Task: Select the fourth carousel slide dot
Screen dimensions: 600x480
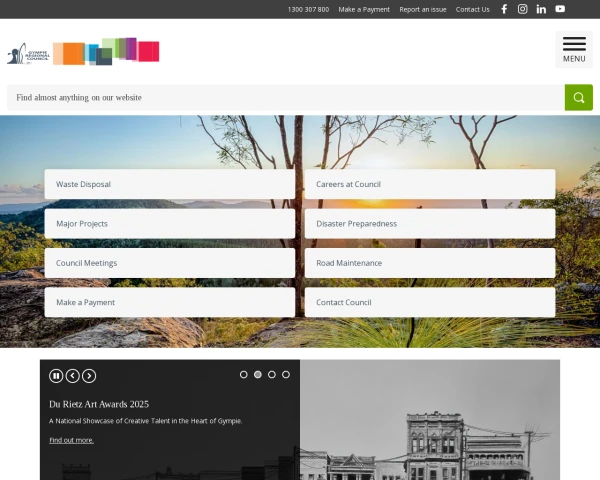Action: point(286,374)
